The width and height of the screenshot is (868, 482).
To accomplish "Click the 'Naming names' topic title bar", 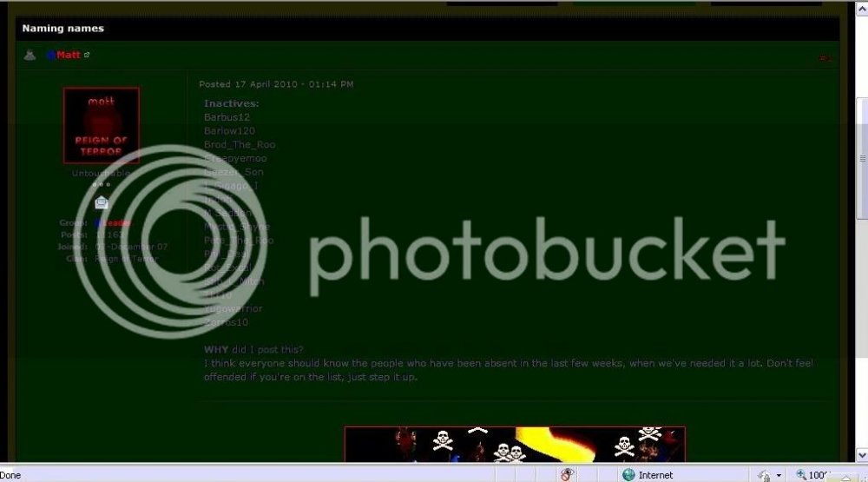I will pos(62,29).
